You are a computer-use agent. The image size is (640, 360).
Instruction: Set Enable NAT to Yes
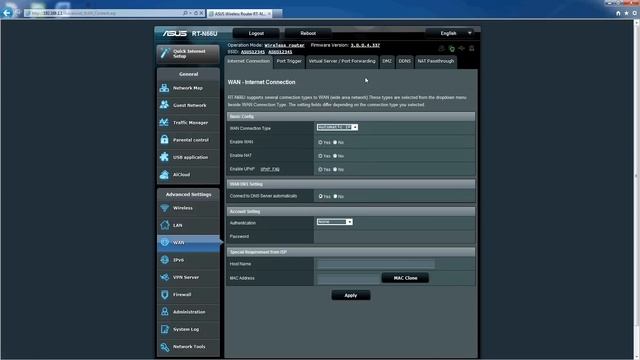(x=320, y=156)
